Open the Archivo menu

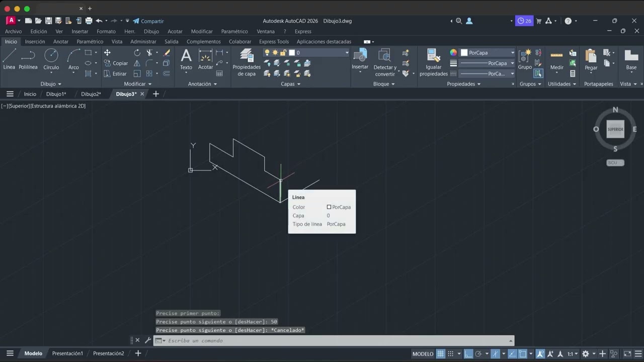14,31
